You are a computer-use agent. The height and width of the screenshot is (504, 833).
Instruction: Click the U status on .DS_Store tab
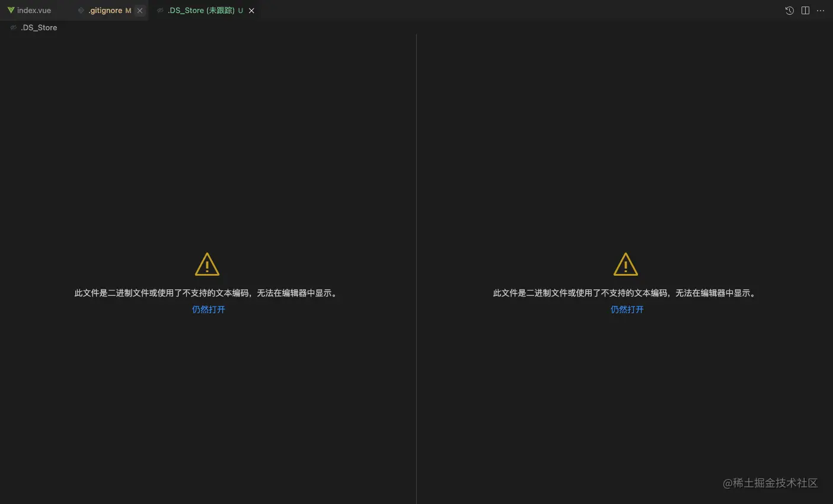click(241, 11)
